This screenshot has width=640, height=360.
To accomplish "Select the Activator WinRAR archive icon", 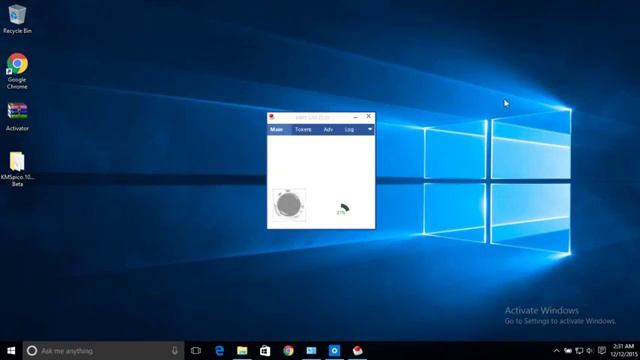I will [17, 117].
